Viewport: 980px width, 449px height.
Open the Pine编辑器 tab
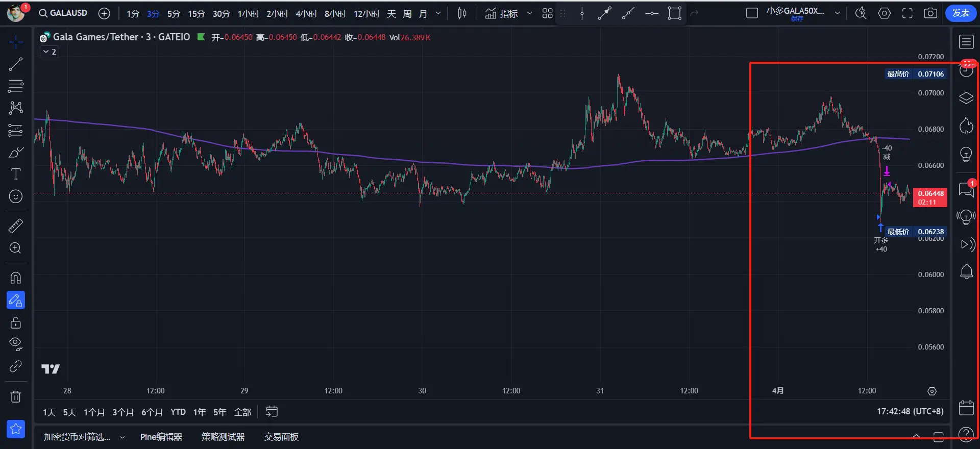tap(161, 437)
